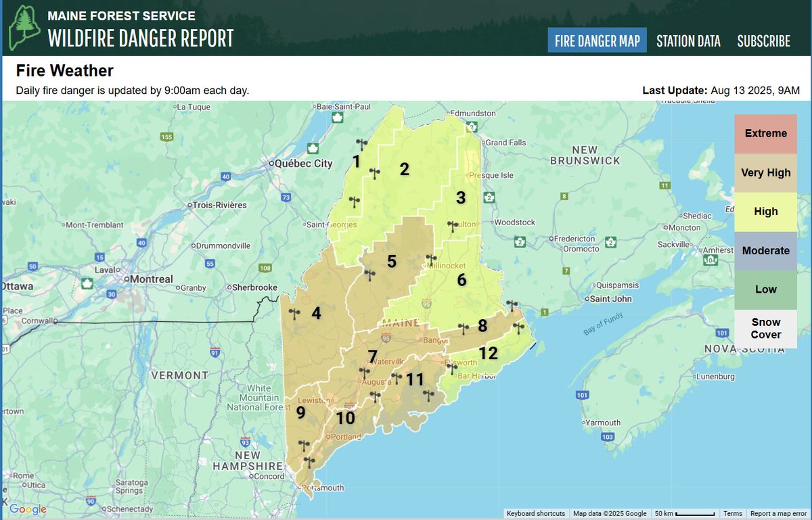Click the Québec City map label
The image size is (812, 520).
[304, 164]
